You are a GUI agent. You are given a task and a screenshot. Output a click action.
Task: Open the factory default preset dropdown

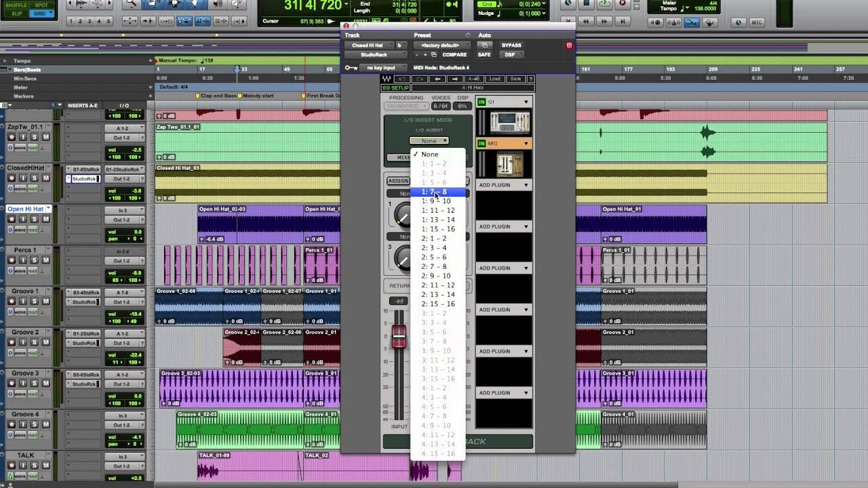(x=442, y=45)
